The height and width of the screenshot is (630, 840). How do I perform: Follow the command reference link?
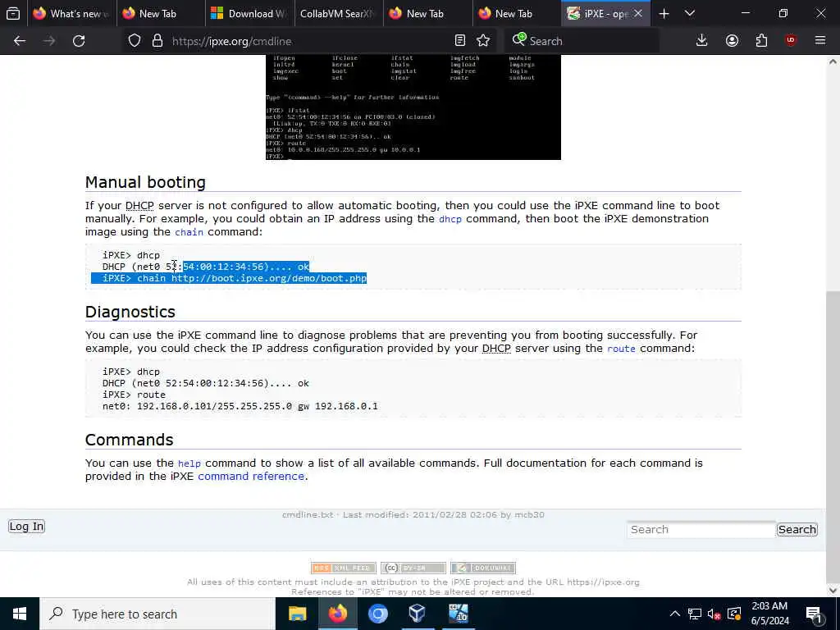(x=251, y=477)
